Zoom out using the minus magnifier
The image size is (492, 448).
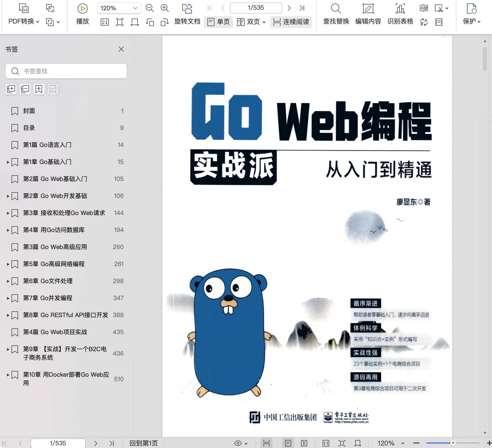(150, 8)
